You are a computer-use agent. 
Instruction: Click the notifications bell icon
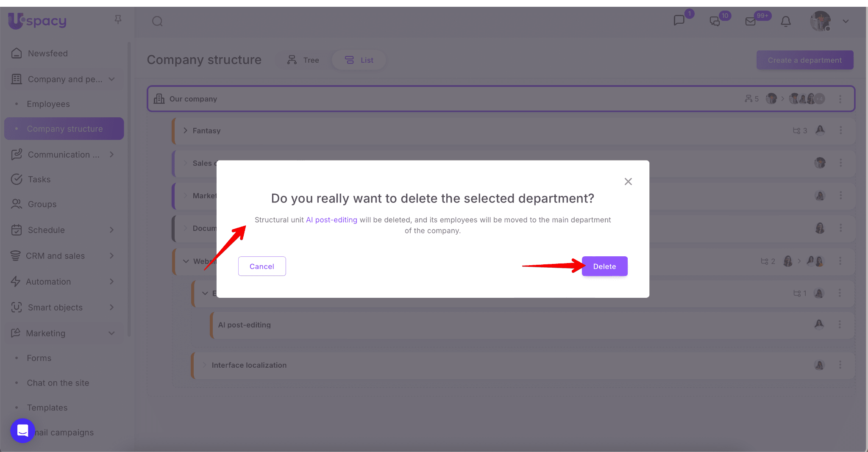pyautogui.click(x=786, y=21)
